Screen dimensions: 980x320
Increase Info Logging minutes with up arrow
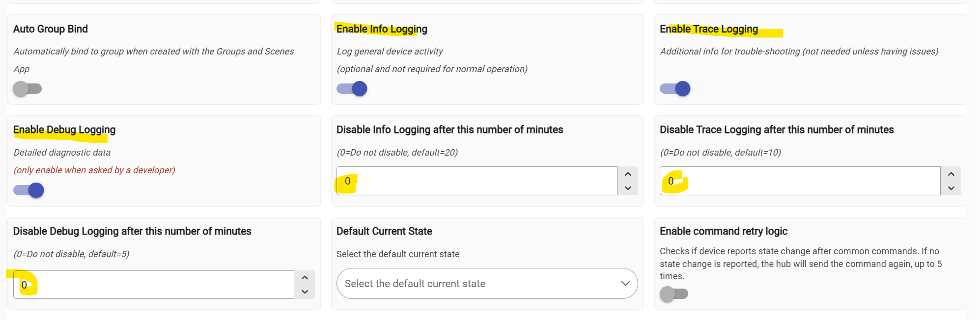[x=628, y=174]
